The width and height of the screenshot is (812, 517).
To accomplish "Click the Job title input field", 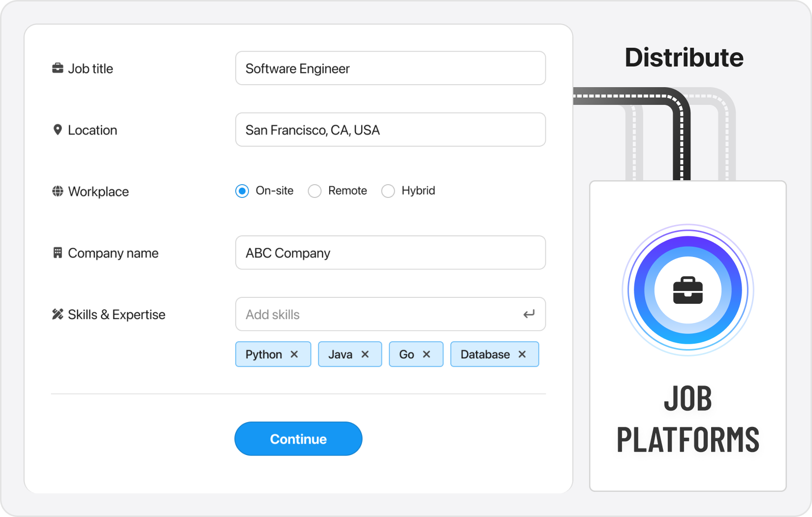I will tap(390, 68).
